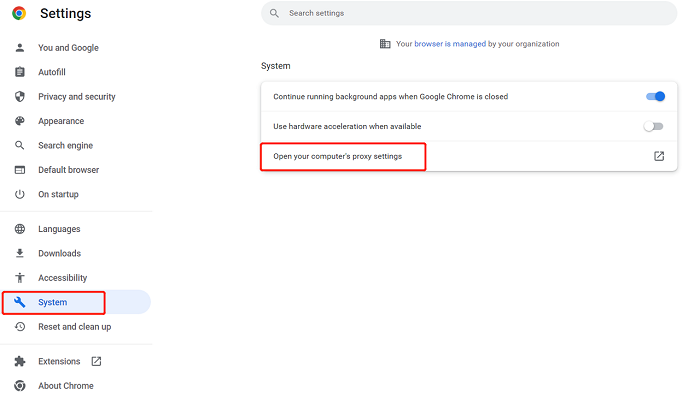This screenshot has width=700, height=404.
Task: Click 'Continue running background apps' label text
Action: pos(391,96)
